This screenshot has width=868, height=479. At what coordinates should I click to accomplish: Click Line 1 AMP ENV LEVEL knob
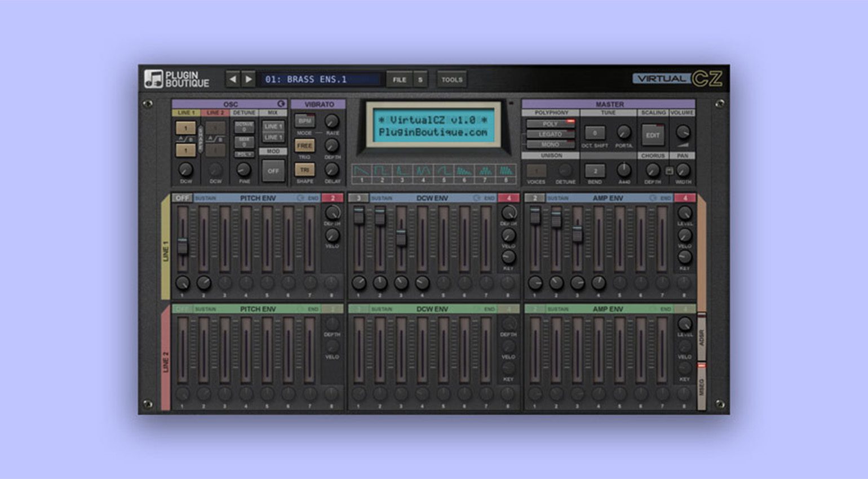pyautogui.click(x=685, y=212)
